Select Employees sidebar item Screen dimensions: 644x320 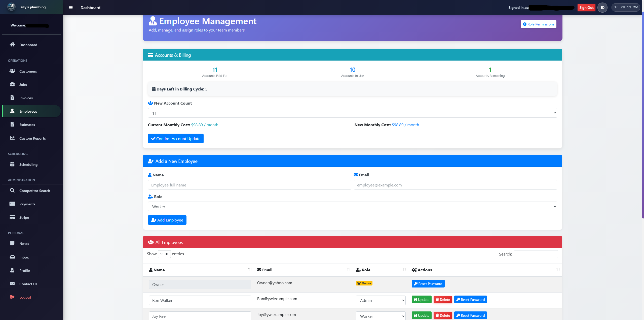tap(31, 111)
